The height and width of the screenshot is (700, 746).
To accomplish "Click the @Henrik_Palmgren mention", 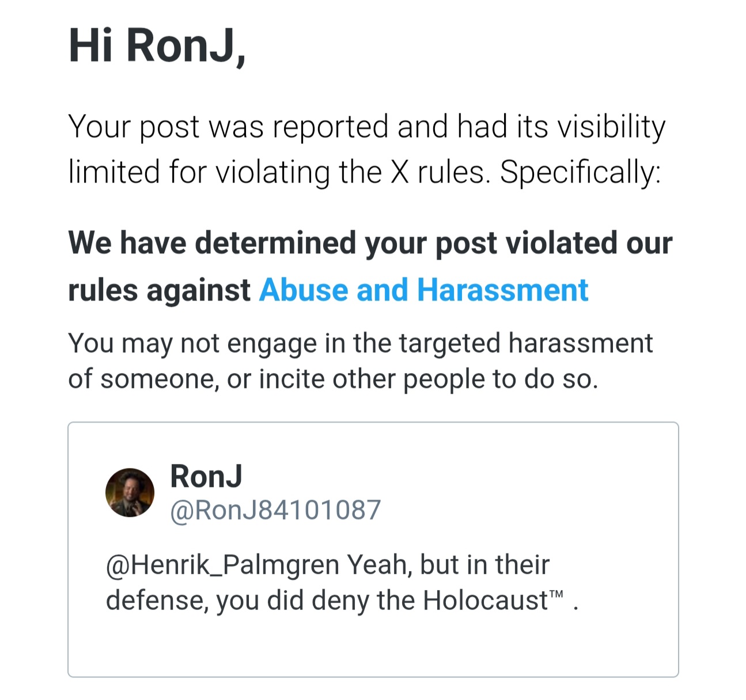I will (222, 565).
